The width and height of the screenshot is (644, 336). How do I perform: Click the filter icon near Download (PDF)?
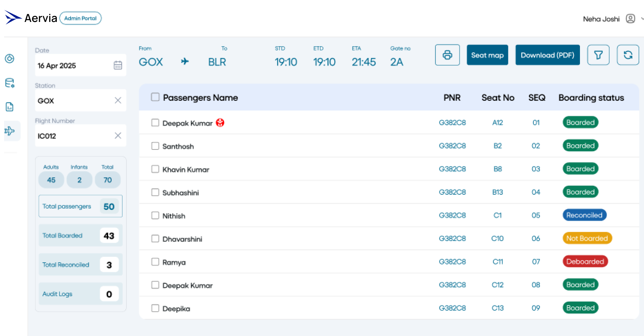coord(598,55)
